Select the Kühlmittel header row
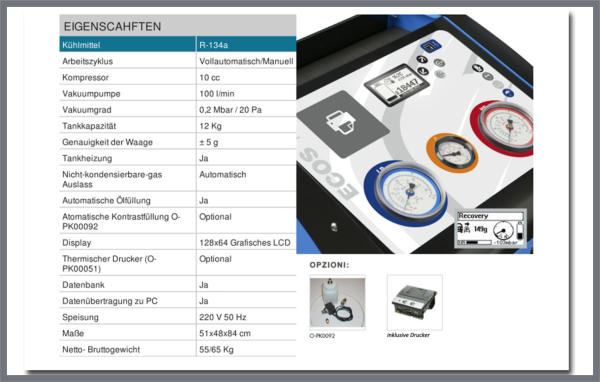Screen dimensions: 600x382 pos(178,45)
